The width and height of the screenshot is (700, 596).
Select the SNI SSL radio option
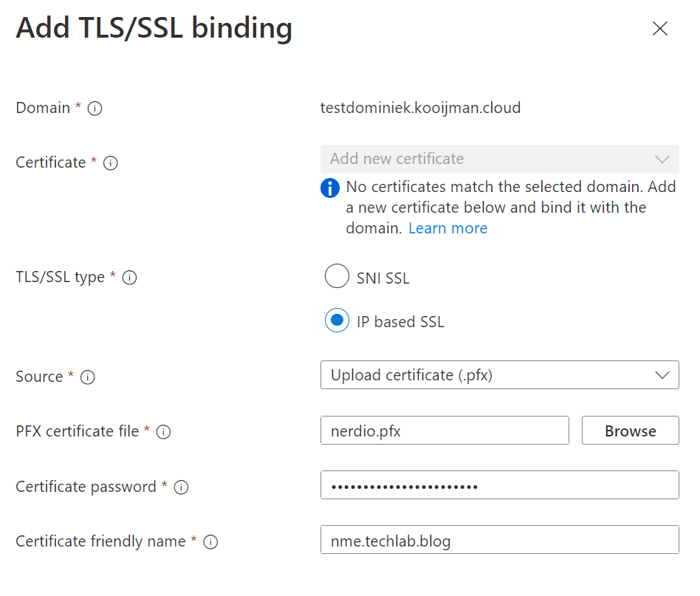click(337, 278)
